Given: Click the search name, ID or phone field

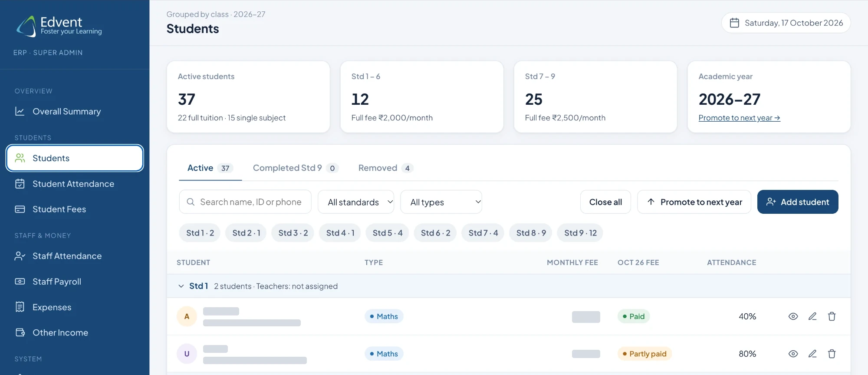Looking at the screenshot, I should 245,202.
